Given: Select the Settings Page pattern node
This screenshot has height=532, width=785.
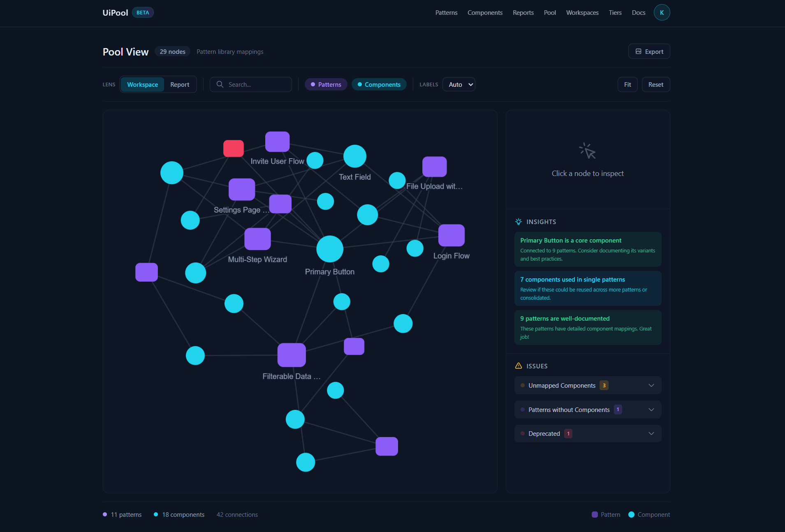Looking at the screenshot, I should 242,189.
